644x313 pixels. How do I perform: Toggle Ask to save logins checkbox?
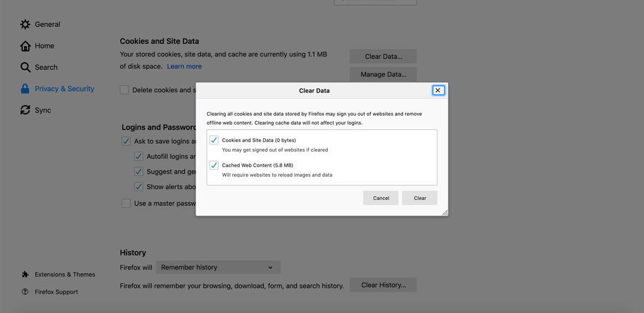(x=126, y=141)
